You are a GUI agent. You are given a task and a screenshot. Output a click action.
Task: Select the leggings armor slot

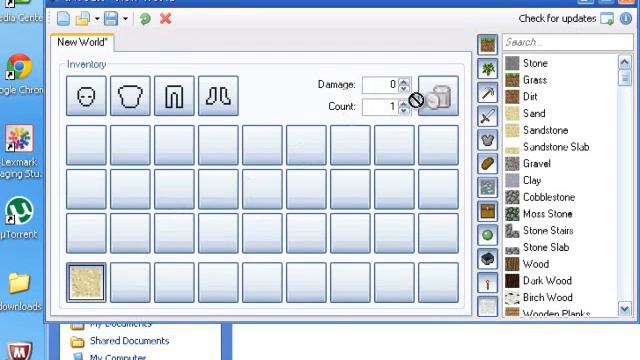pyautogui.click(x=174, y=96)
